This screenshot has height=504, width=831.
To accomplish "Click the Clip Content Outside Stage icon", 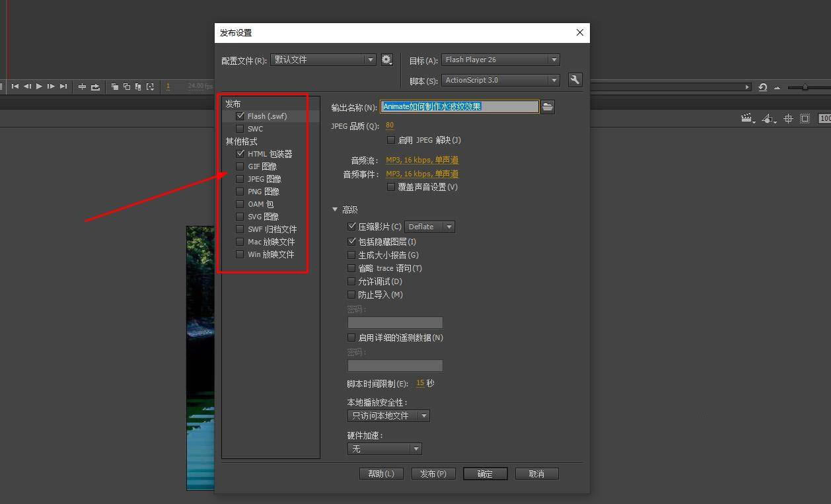I will [805, 119].
